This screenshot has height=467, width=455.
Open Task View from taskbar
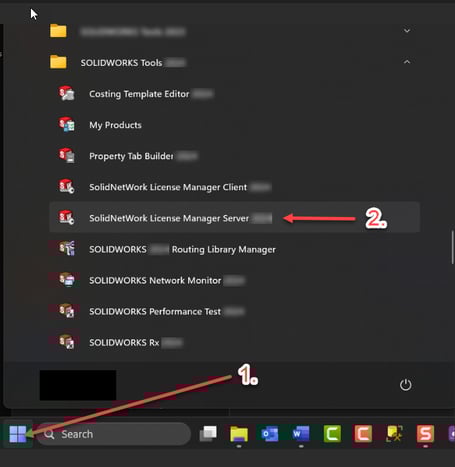208,434
